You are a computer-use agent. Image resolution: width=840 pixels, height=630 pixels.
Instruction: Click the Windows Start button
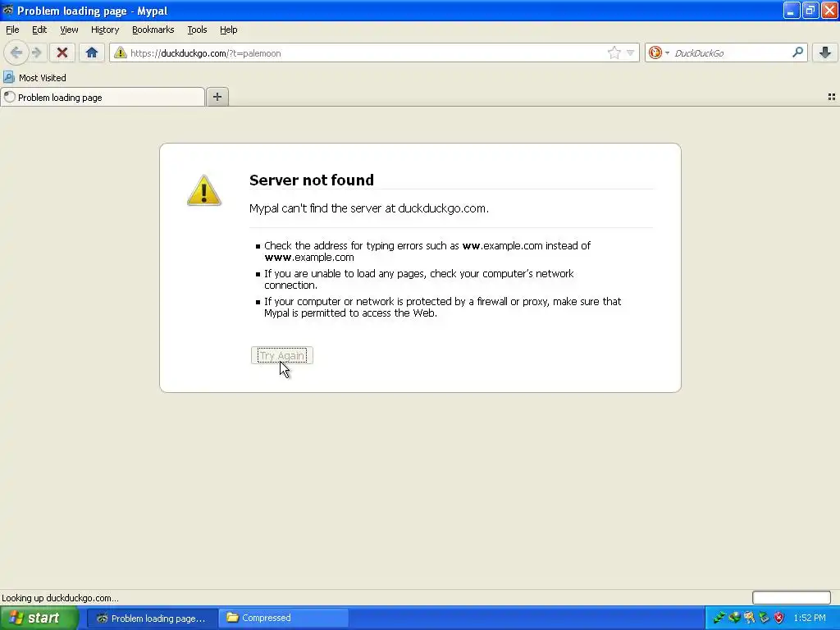39,618
